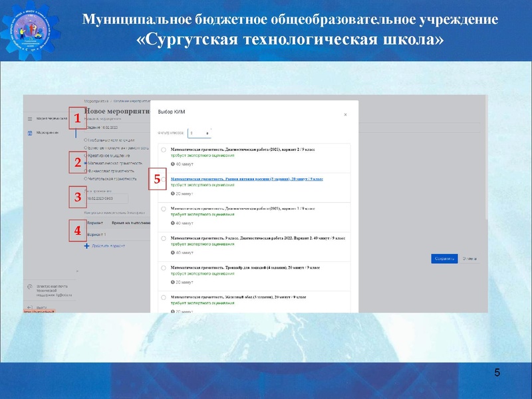The image size is (532, 399).
Task: Select the Математическая грамотность radio button
Action: tap(84, 163)
